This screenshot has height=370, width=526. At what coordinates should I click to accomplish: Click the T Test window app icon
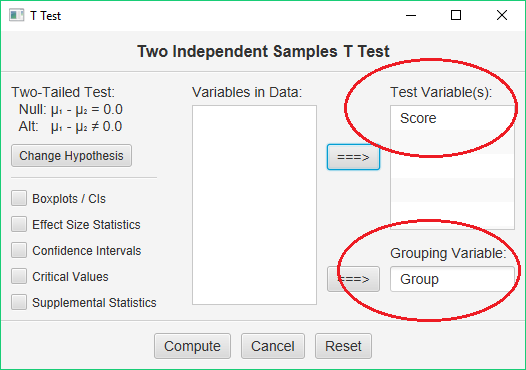click(16, 15)
